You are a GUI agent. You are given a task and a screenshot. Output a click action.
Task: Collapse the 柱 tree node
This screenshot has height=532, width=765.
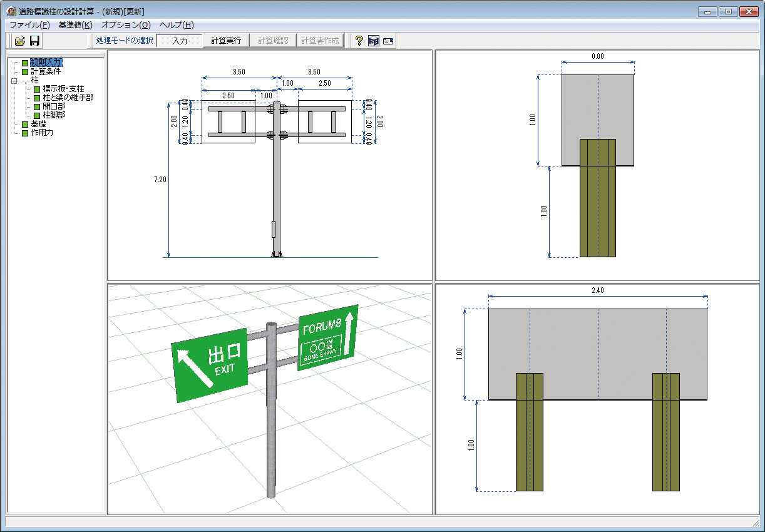tap(14, 80)
